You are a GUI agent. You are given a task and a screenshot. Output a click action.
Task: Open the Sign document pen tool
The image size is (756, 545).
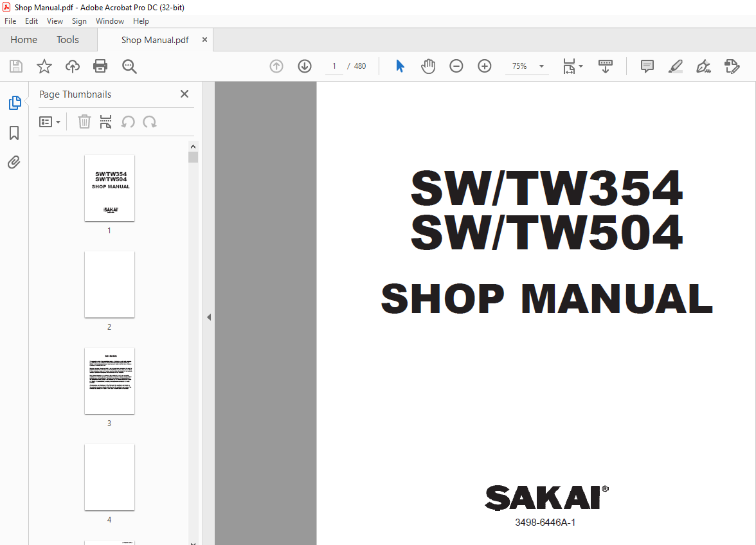[703, 66]
